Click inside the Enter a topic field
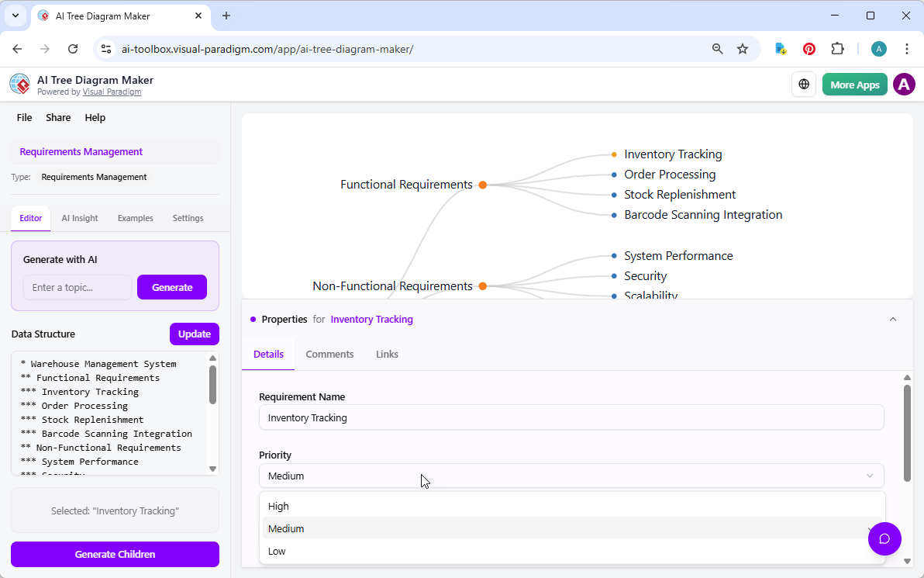The height and width of the screenshot is (578, 924). (x=78, y=287)
